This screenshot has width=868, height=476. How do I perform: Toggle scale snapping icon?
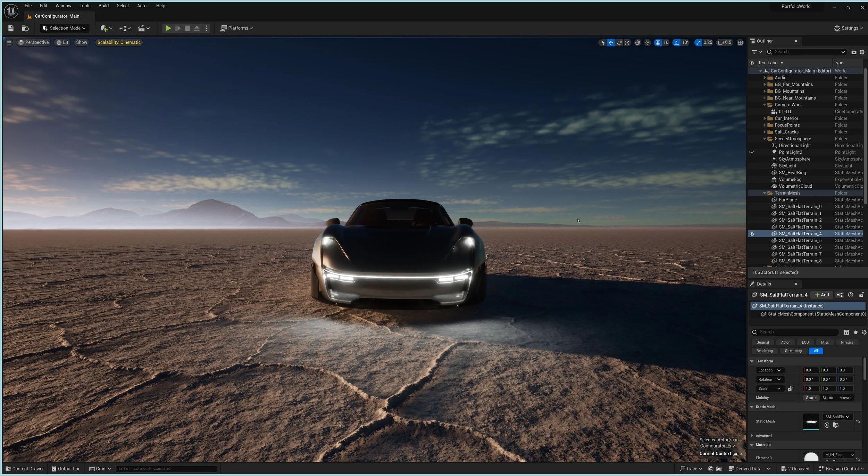pos(699,42)
